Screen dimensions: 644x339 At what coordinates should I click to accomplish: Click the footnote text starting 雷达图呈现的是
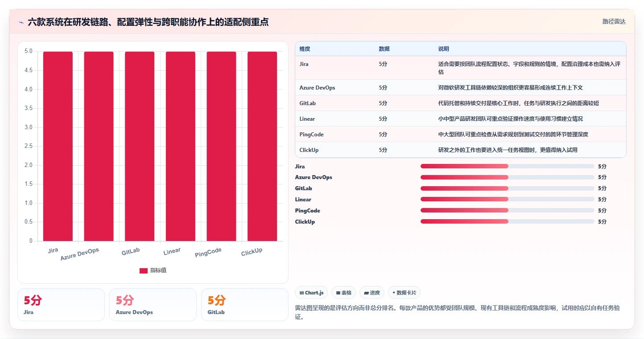point(458,312)
